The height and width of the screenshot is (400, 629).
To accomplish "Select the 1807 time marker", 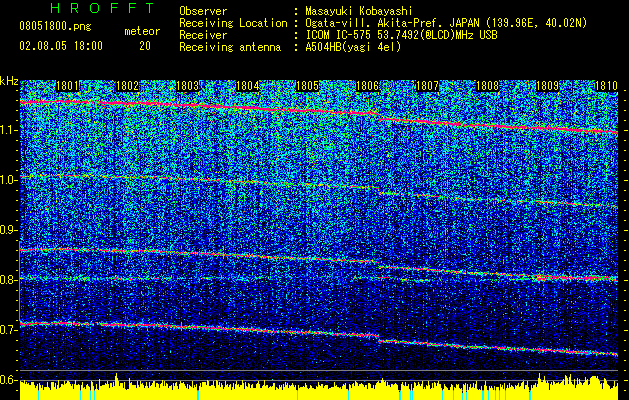I will pyautogui.click(x=427, y=87).
